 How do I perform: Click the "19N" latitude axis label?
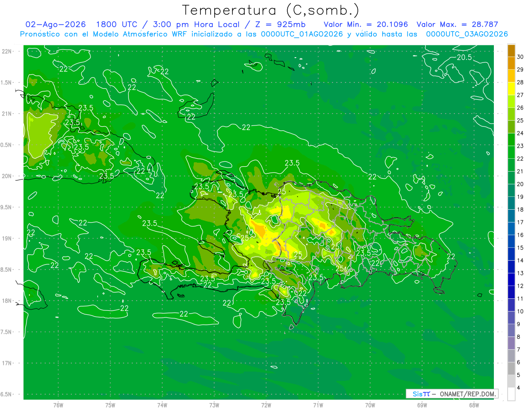point(7,239)
